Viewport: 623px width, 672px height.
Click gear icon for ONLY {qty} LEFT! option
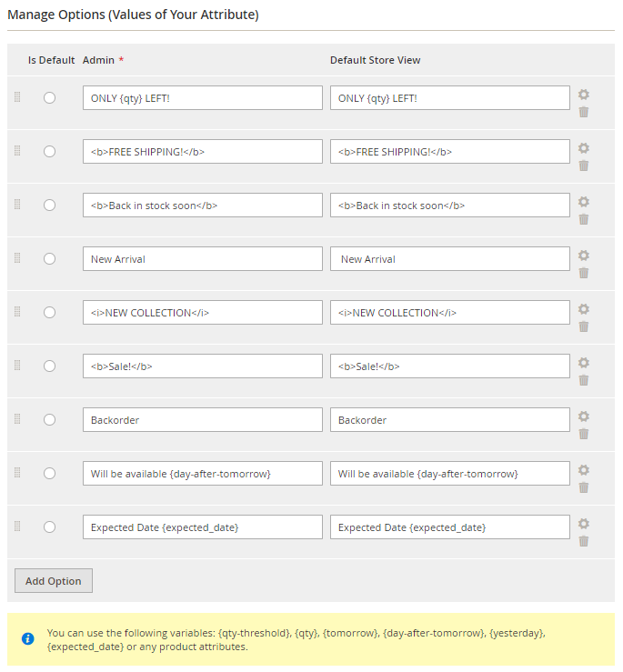[x=584, y=95]
